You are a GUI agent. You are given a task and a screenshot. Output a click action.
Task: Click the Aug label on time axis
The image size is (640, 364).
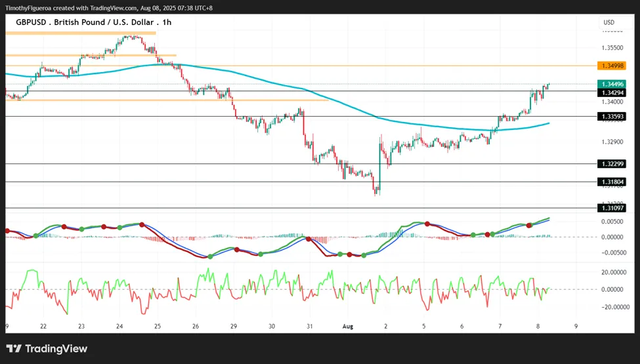347,326
